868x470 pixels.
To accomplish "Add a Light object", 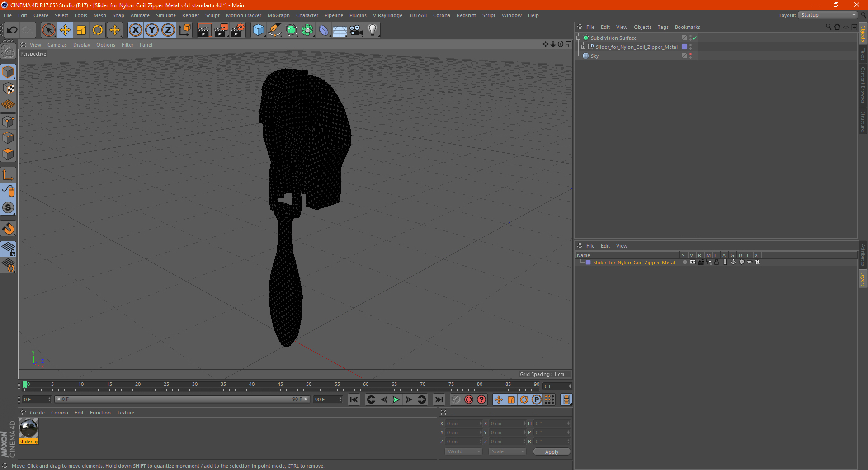I will coord(373,30).
